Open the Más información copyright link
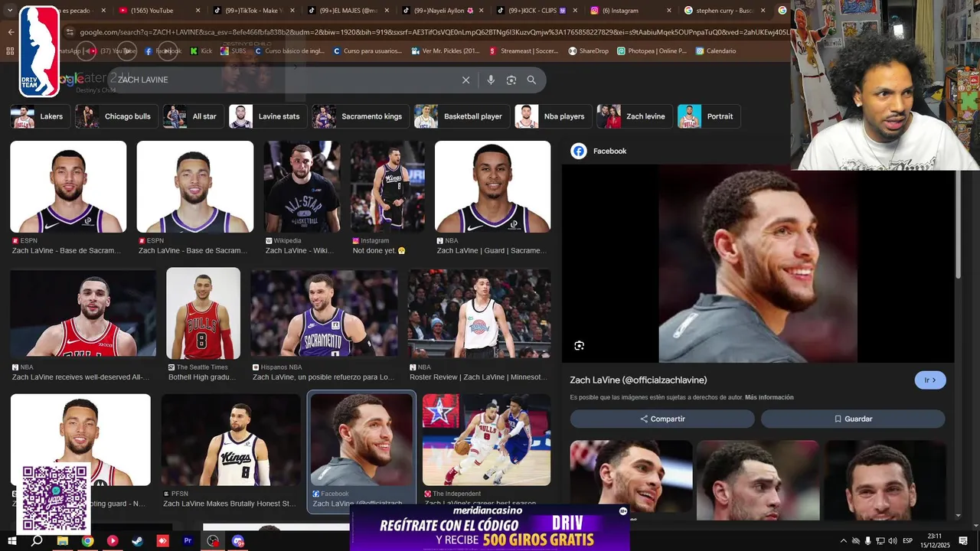980x551 pixels. click(769, 398)
